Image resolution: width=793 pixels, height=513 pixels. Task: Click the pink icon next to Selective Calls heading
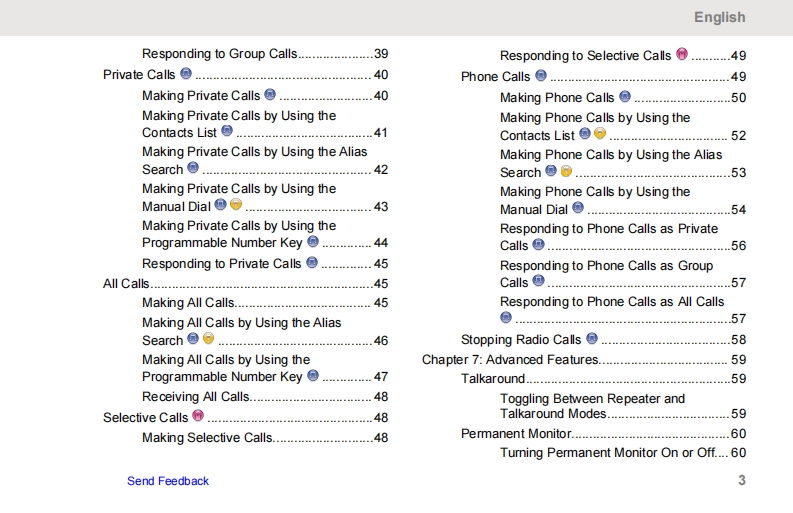(x=198, y=416)
